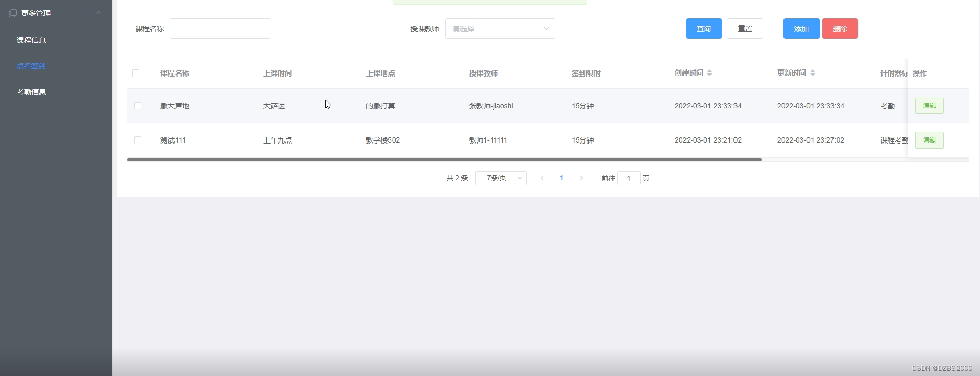Screen dimensions: 980x376
Task: Click cell 测试111
Action: coord(173,140)
